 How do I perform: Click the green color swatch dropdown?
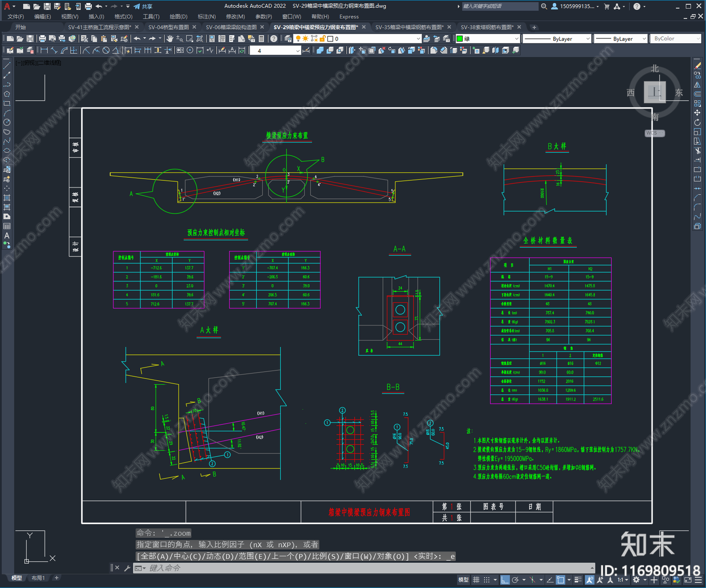click(x=488, y=39)
